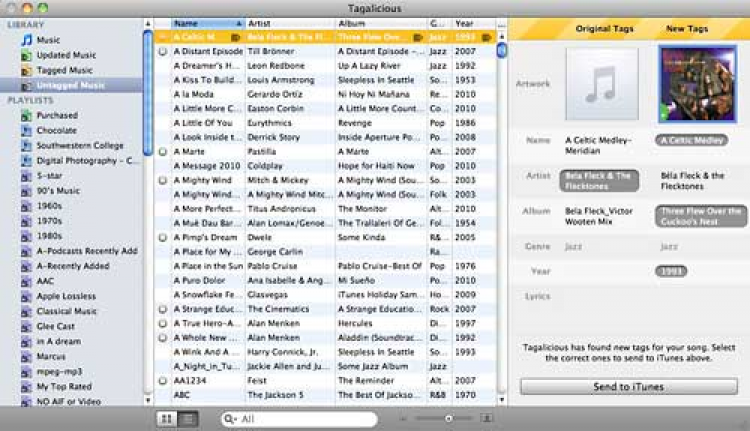Screen dimensions: 750x431
Task: Select the Tagged Music icon
Action: click(27, 70)
